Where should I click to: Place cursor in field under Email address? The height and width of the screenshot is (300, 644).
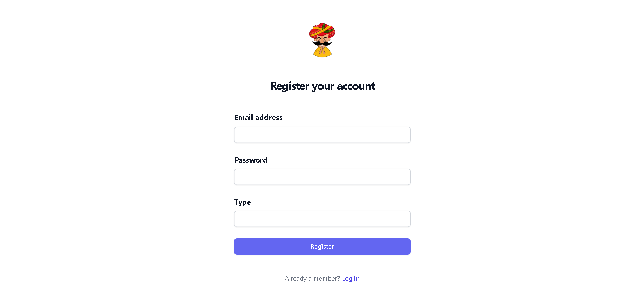click(x=322, y=135)
